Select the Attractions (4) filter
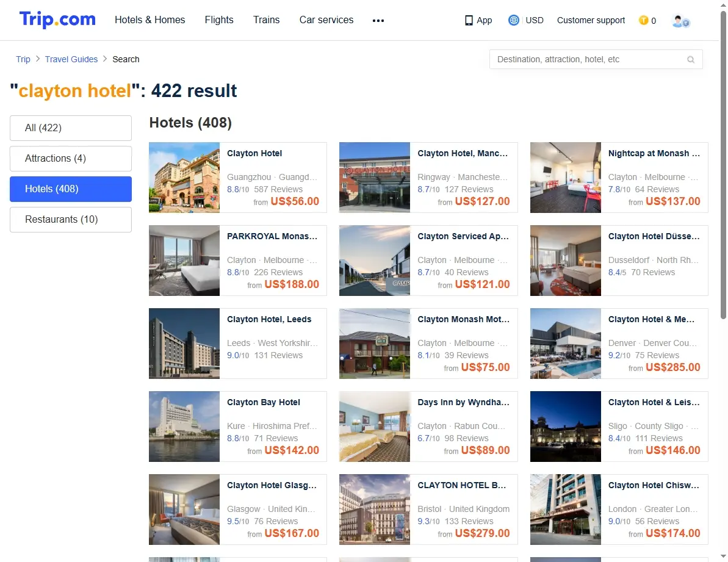The height and width of the screenshot is (562, 728). pos(71,159)
